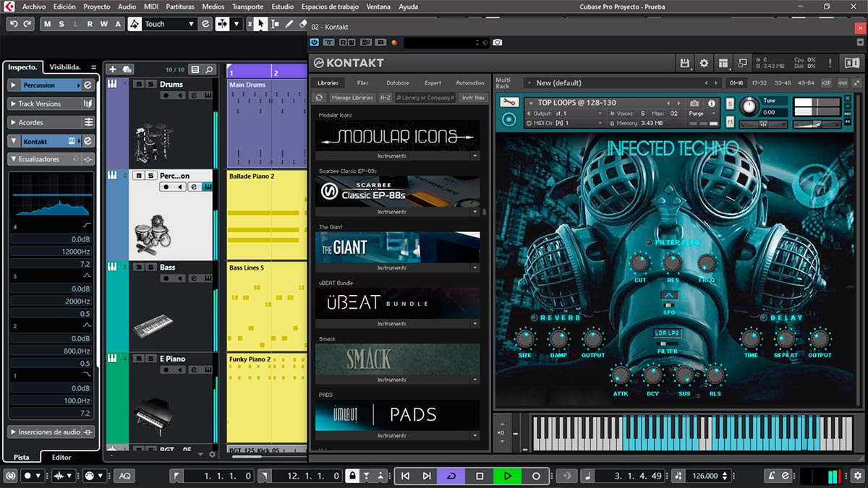This screenshot has height=488, width=868.
Task: Open the Transporte menu
Action: 247,7
